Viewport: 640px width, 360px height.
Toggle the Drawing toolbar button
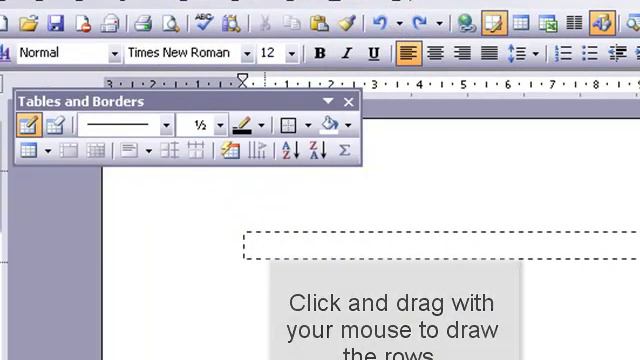[x=602, y=23]
